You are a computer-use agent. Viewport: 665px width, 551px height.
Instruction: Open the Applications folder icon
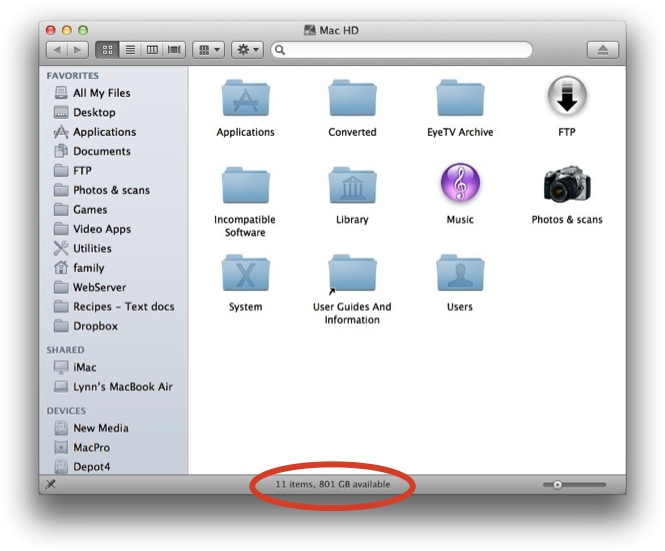pos(245,98)
